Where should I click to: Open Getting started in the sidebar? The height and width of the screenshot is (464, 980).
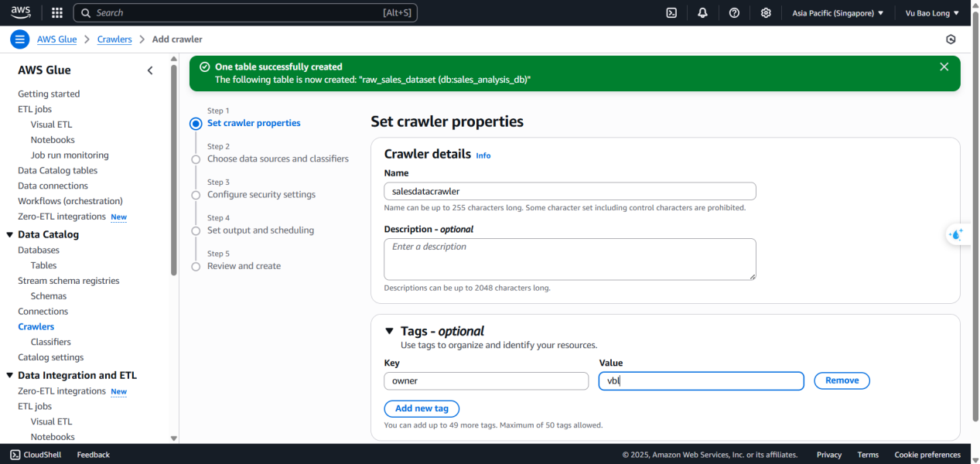click(49, 94)
